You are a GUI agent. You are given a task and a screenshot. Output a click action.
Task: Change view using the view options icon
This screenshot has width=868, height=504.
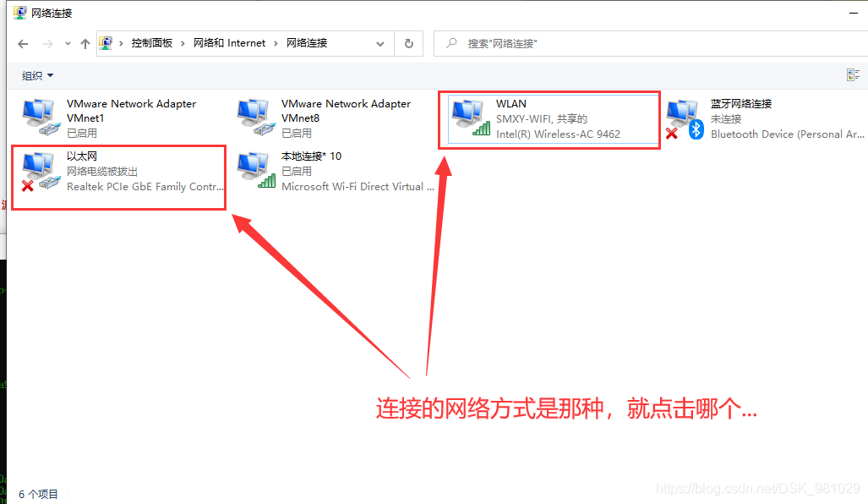[853, 74]
